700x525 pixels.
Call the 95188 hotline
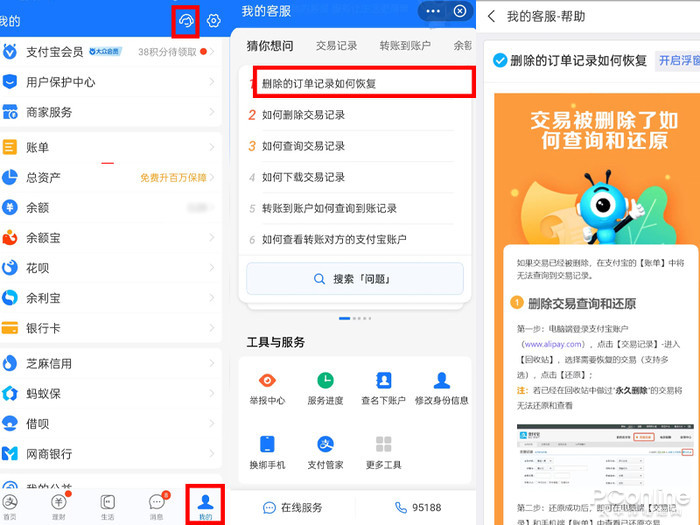point(418,508)
